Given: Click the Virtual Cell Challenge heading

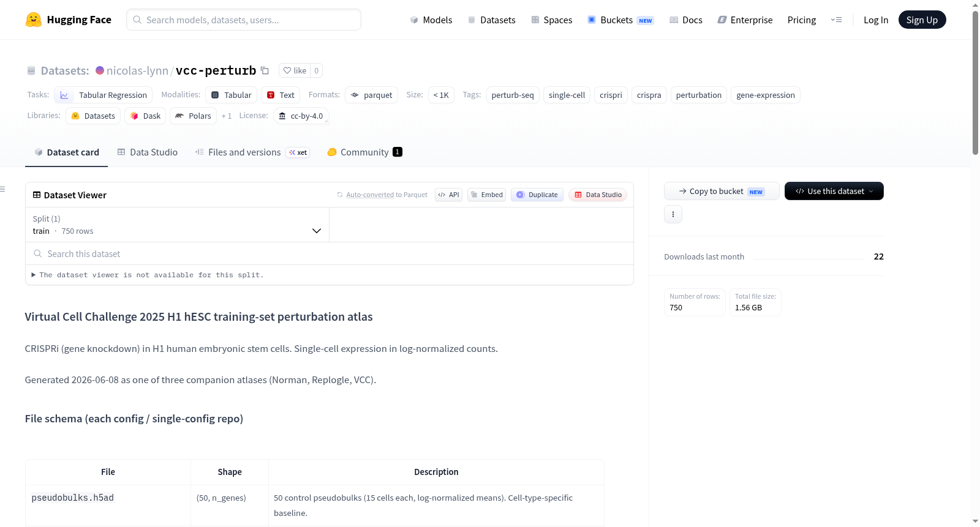Looking at the screenshot, I should click(199, 316).
